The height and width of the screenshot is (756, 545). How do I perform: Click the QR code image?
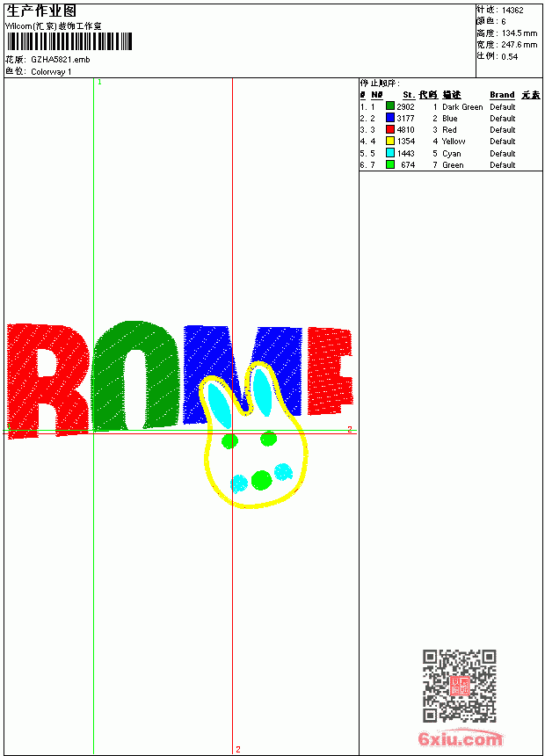click(460, 686)
